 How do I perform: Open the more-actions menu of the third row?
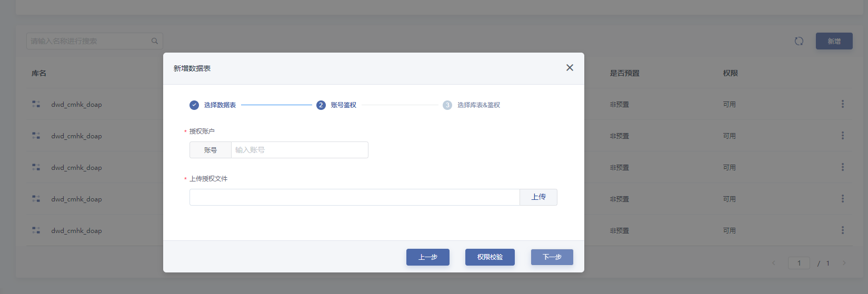(843, 167)
